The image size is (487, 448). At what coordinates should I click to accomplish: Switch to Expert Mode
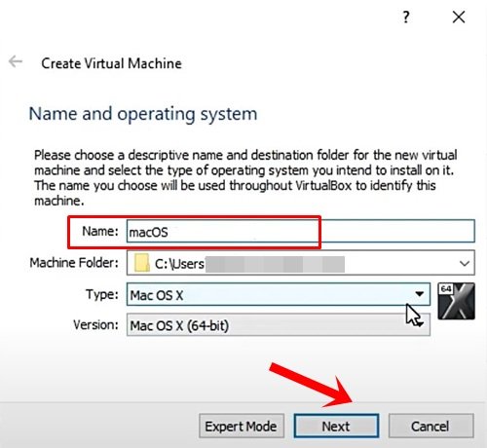pos(242,426)
